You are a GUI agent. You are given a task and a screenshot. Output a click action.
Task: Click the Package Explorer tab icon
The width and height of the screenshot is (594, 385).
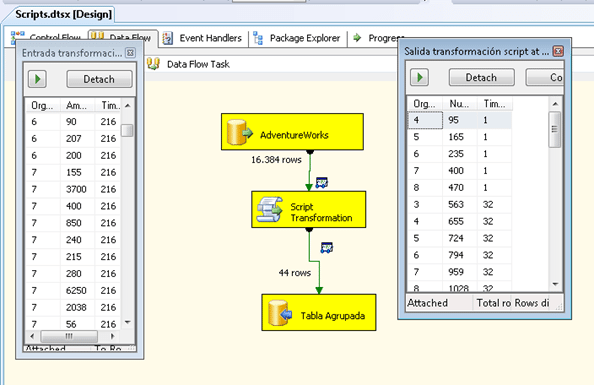258,38
